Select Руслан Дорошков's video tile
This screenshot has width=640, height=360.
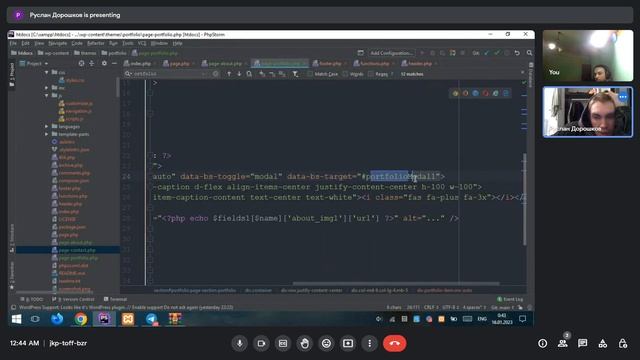tap(588, 112)
